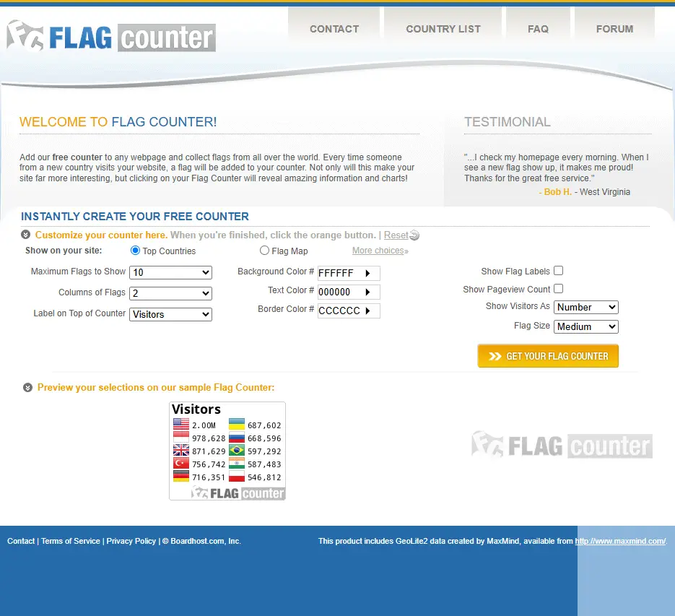
Task: Enable the Show Flag Labels checkbox
Action: 558,271
